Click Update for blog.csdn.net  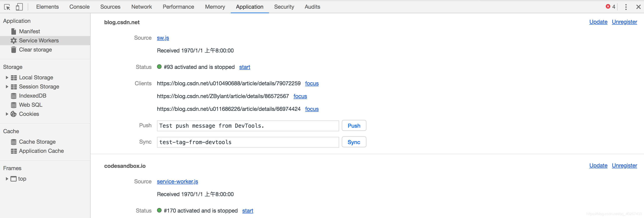[x=598, y=22]
